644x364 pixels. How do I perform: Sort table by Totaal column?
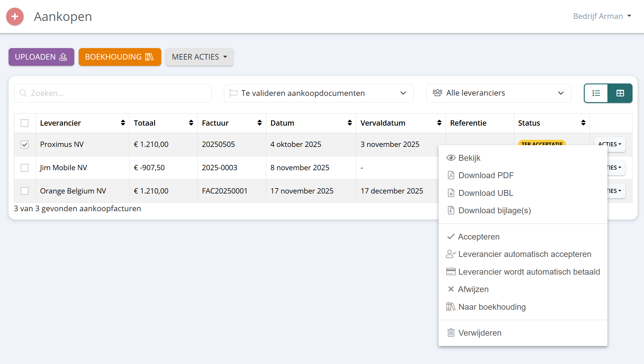click(191, 123)
